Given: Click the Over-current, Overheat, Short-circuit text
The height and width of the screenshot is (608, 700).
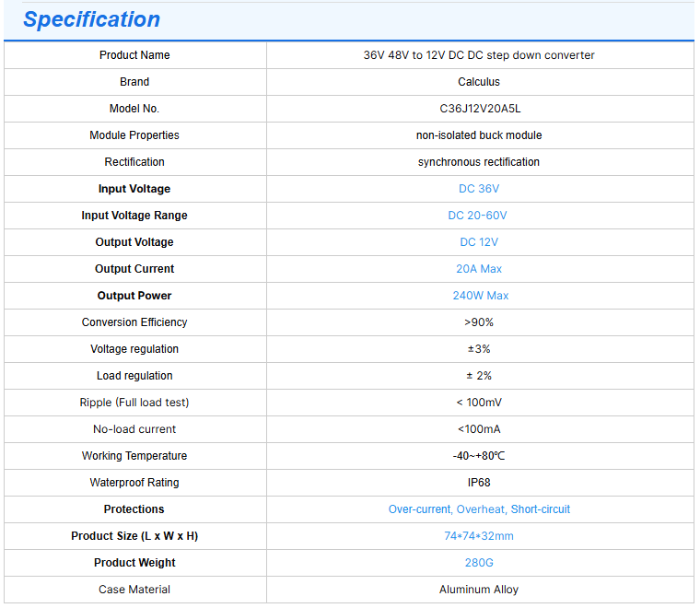Looking at the screenshot, I should pos(479,509).
